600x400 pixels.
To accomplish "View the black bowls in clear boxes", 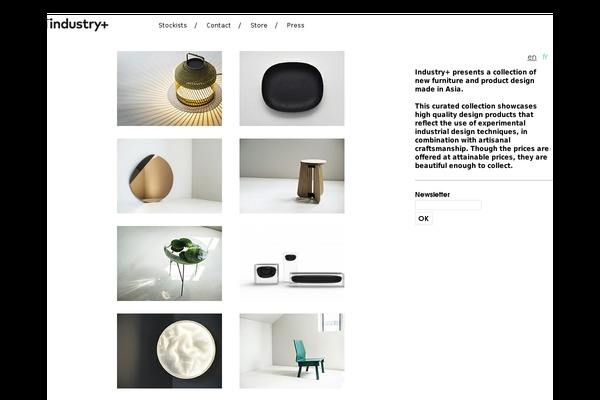I will [x=292, y=263].
